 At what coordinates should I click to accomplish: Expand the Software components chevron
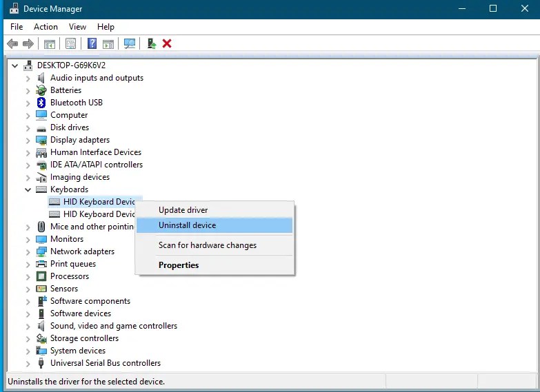[28, 302]
